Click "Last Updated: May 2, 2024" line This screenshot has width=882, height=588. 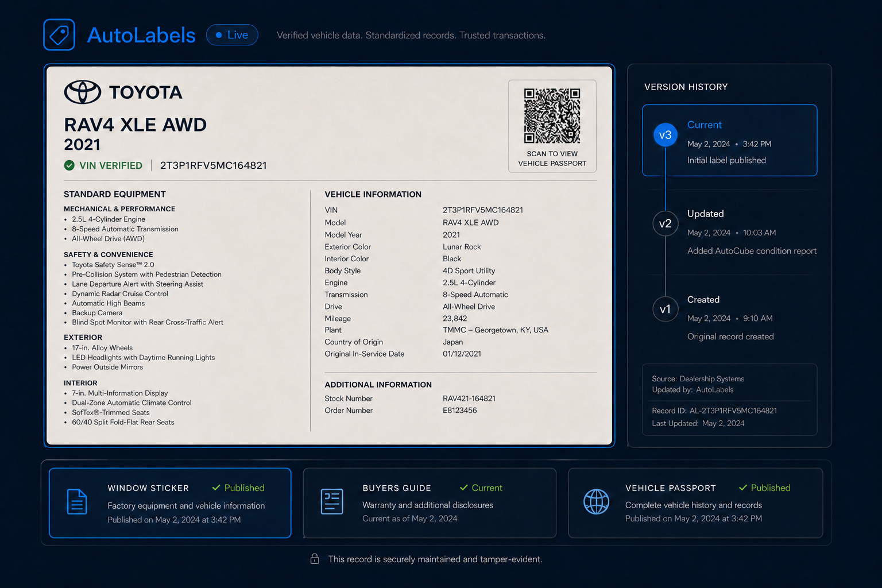[698, 423]
